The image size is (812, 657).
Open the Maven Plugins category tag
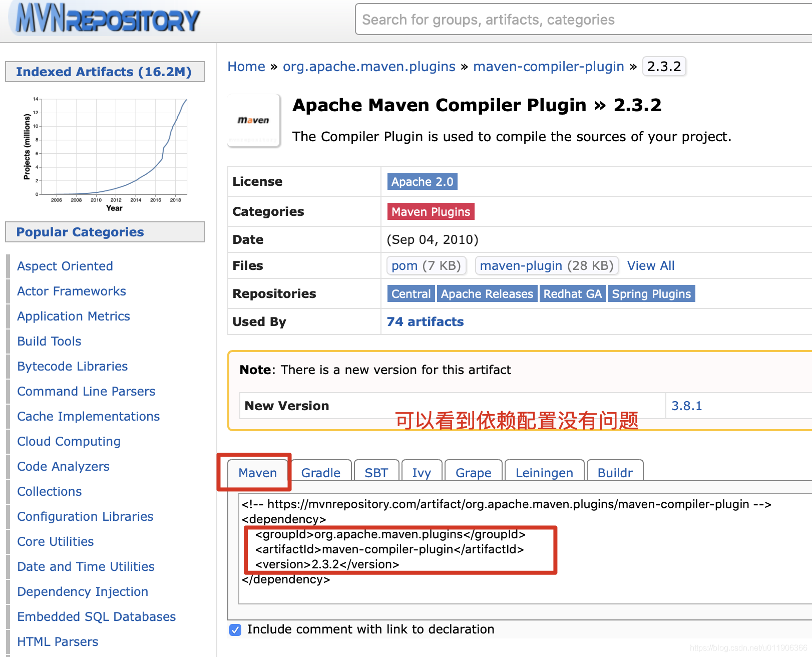click(431, 211)
